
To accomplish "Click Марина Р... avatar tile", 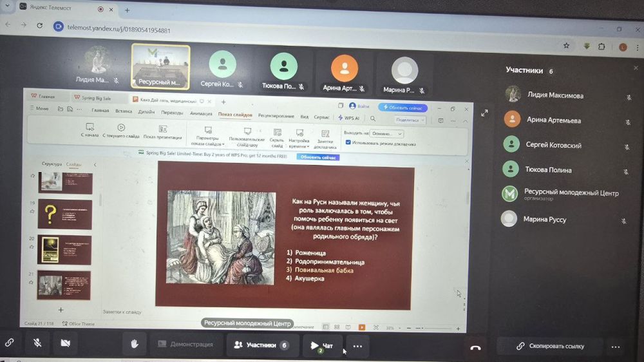I will pyautogui.click(x=404, y=75).
